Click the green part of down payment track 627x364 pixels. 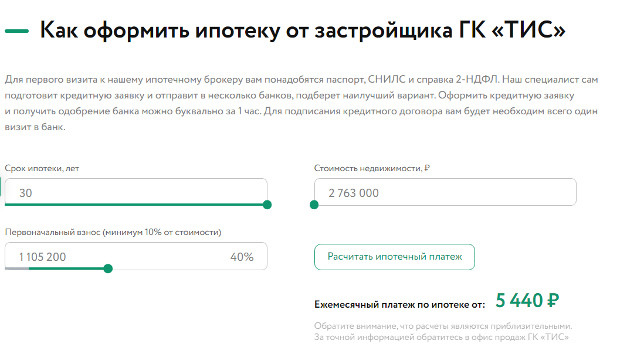(x=67, y=268)
